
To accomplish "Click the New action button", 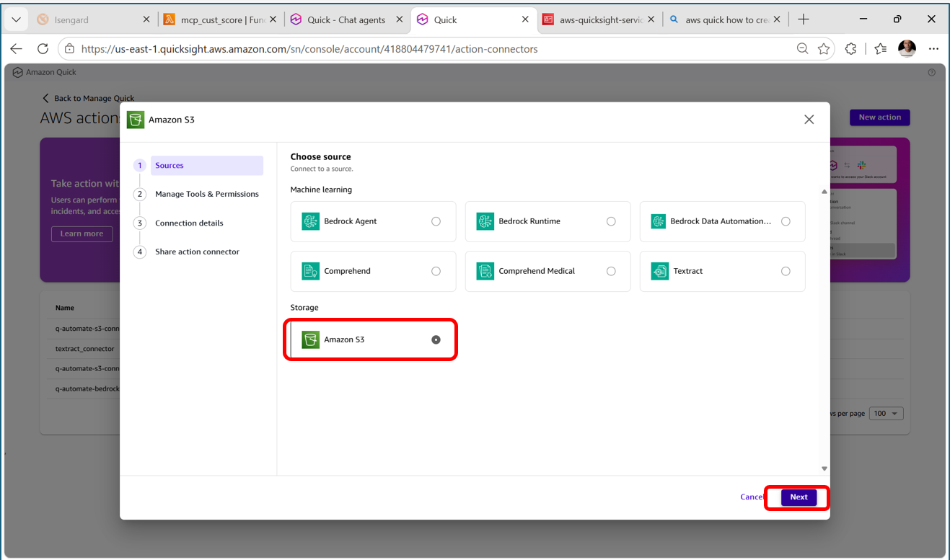I will tap(879, 117).
